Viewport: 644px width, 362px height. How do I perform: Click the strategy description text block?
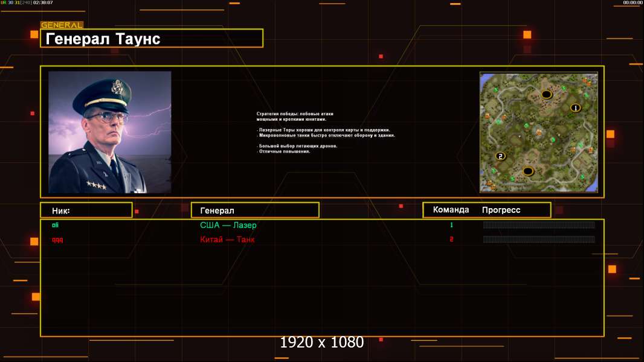pyautogui.click(x=325, y=133)
